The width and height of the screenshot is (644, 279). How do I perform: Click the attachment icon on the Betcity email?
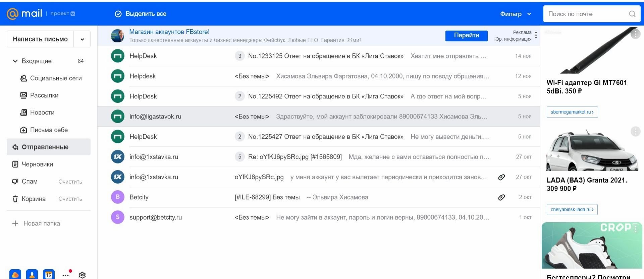(x=501, y=197)
